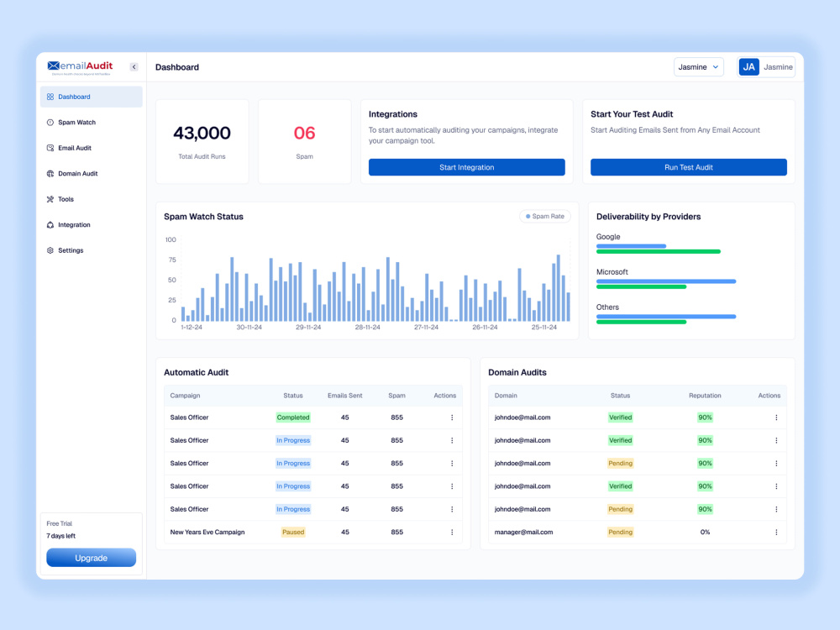Click the Upgrade button
Screen dimensions: 840x630
pos(91,558)
